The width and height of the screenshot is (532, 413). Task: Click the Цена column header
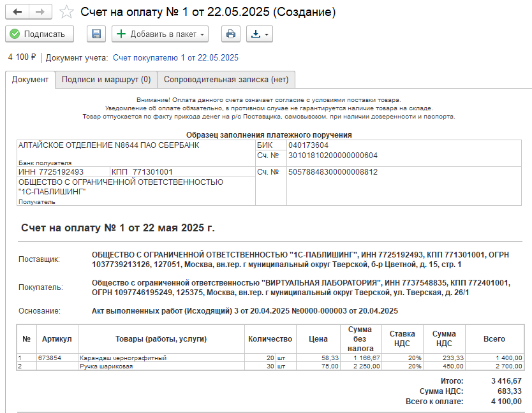pos(319,338)
